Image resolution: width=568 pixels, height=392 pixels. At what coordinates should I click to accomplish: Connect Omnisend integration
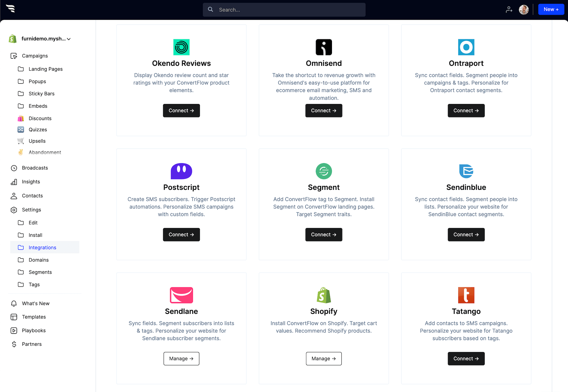click(324, 111)
